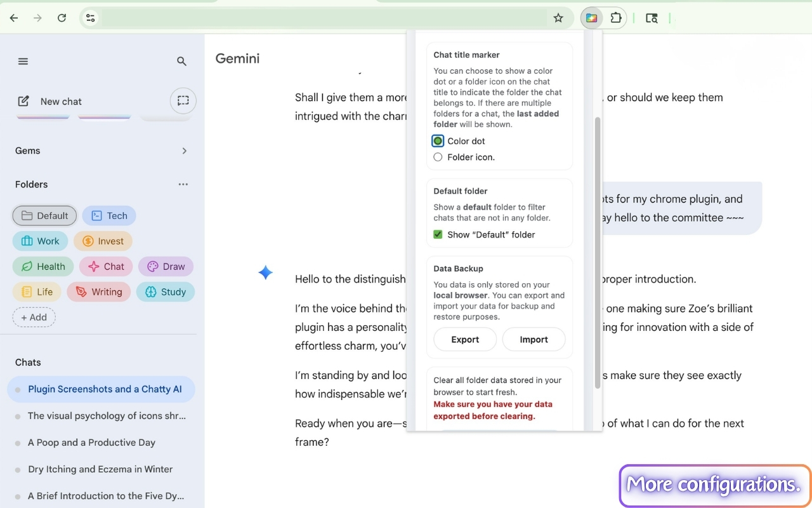Click the New chat pencil icon

tap(23, 101)
